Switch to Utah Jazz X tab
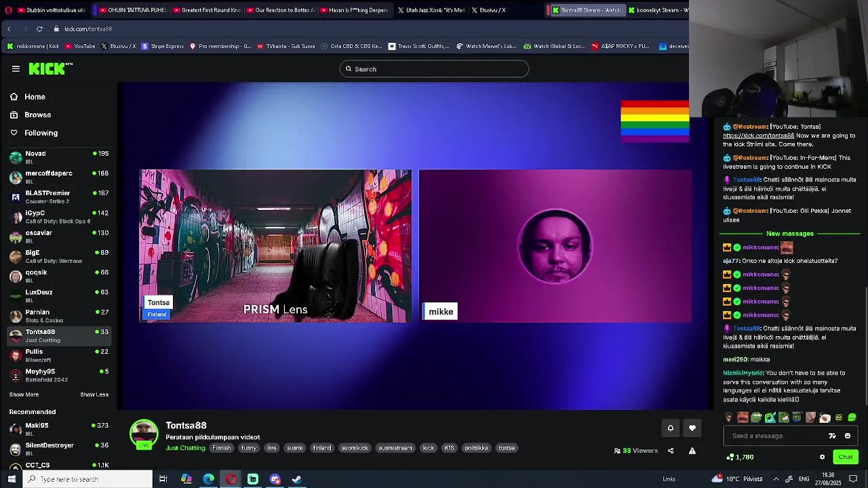This screenshot has width=868, height=488. [431, 10]
